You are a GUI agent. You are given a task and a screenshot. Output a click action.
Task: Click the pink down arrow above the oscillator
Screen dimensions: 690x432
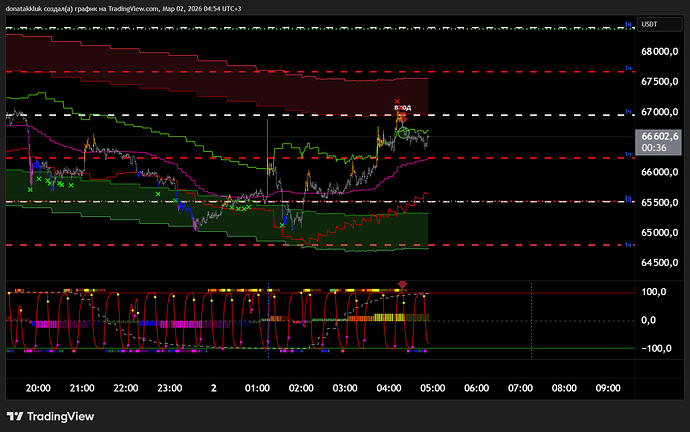[402, 285]
